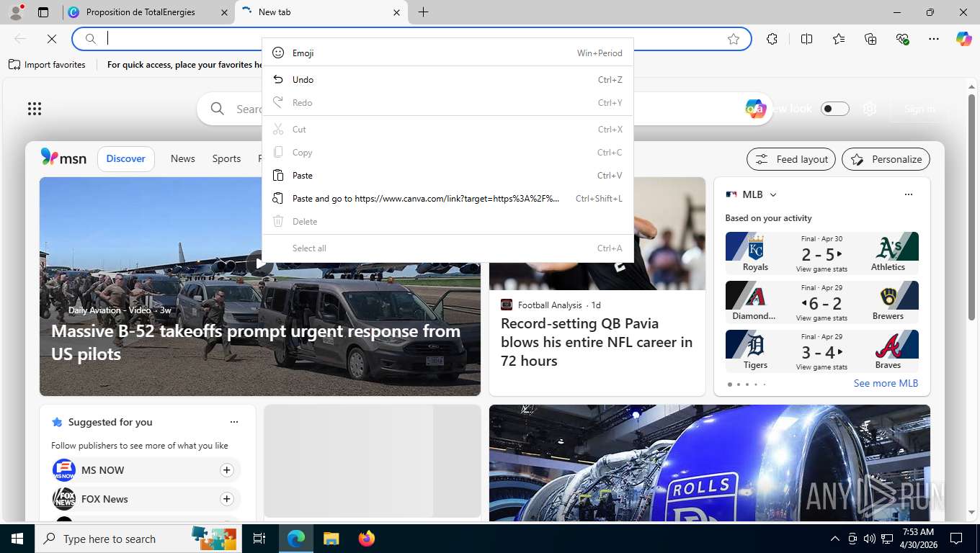Open the volume speaker tray icon
The image size is (980, 553).
point(869,539)
